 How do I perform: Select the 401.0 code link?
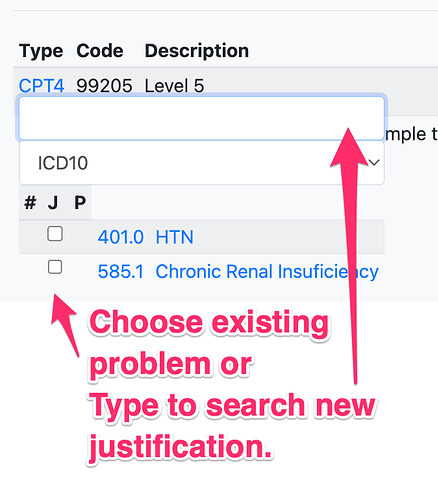pos(121,237)
